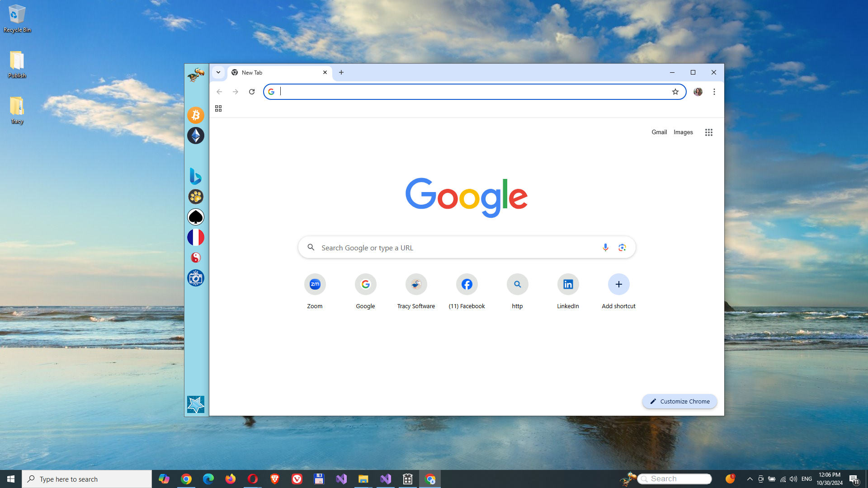The image size is (868, 488).
Task: Go back to the previous page
Action: coord(219,92)
